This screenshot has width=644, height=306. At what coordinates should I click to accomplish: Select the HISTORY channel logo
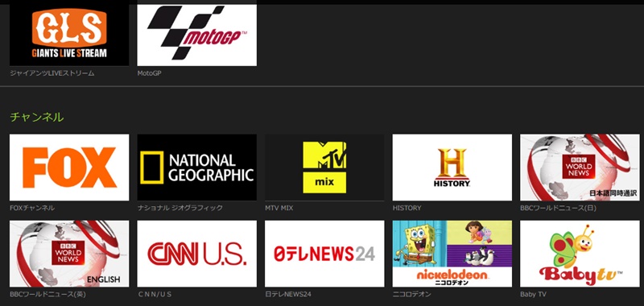(452, 167)
